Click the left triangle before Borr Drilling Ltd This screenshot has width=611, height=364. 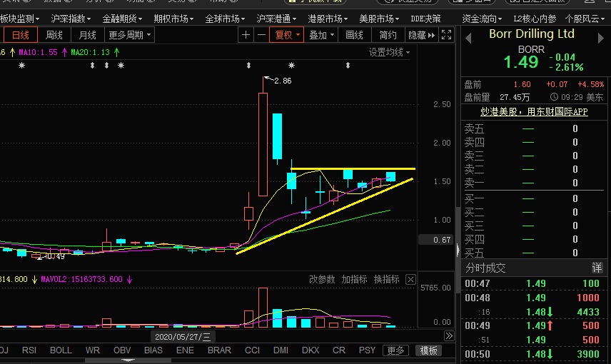(469, 35)
